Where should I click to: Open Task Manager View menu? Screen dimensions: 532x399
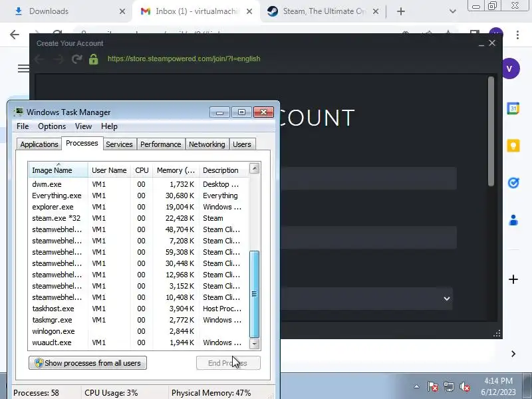tap(84, 126)
